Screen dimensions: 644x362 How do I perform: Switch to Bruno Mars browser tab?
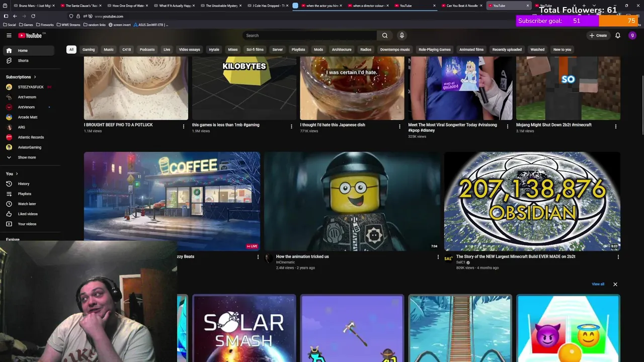click(33, 6)
